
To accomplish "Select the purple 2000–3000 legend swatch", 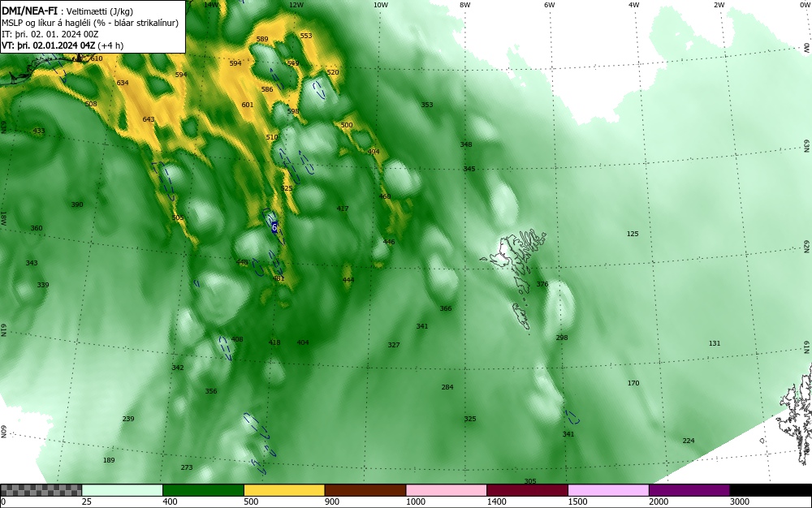I will [x=689, y=490].
